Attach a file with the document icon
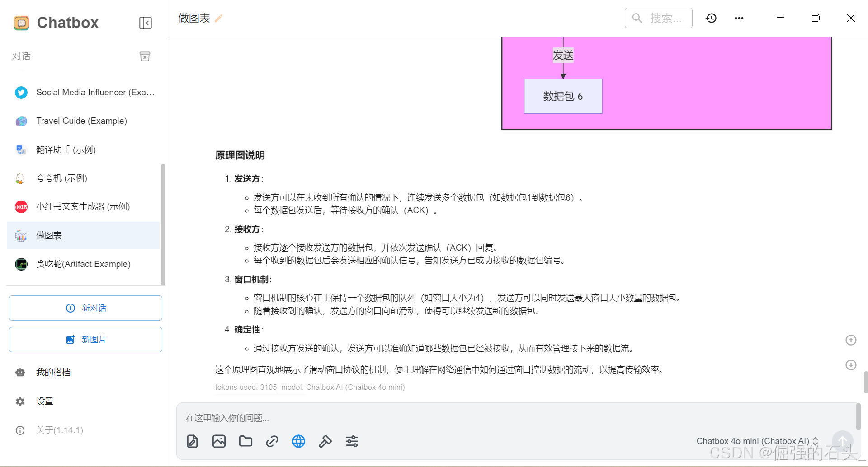868x467 pixels. click(193, 441)
